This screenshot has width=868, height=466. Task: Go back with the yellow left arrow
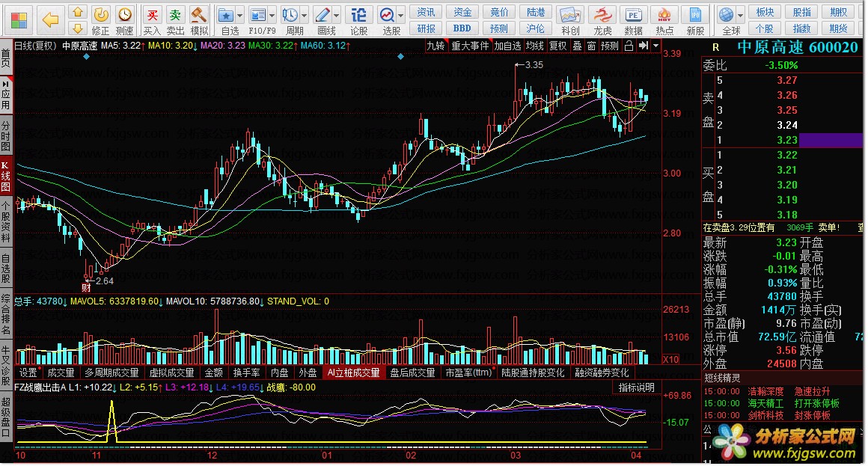50,20
